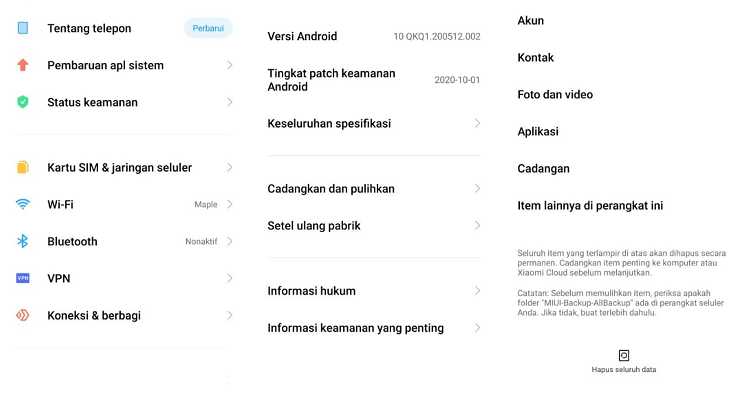Expand chevron for Setel ulang pabrik
750x395 pixels.
(x=477, y=225)
